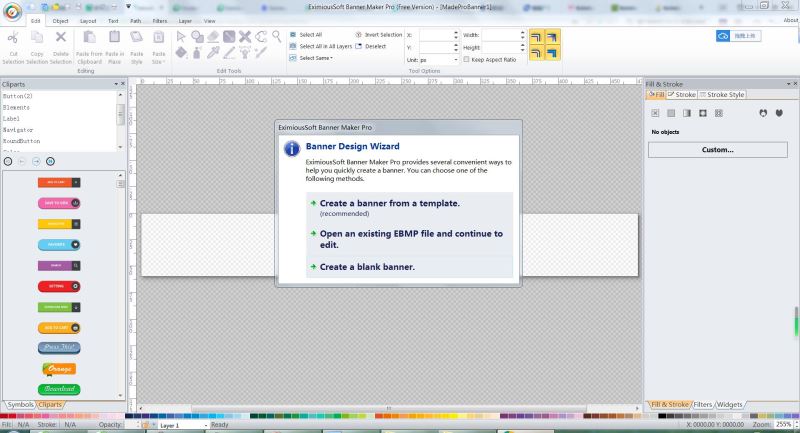This screenshot has width=800, height=433.
Task: Switch to the Symbols tab
Action: click(x=20, y=404)
